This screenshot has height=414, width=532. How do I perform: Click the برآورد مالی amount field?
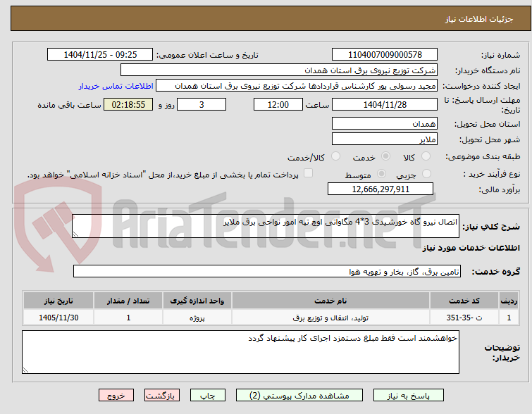381,189
